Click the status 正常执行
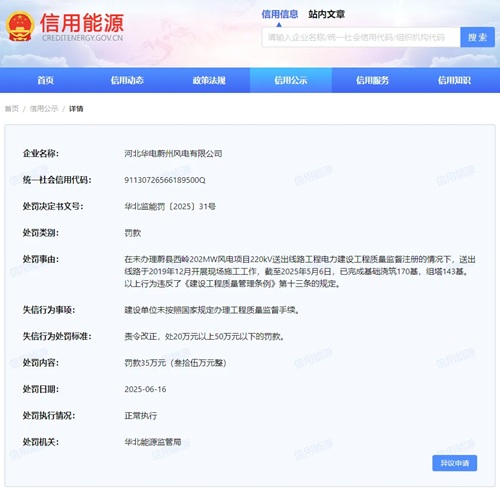Image resolution: width=500 pixels, height=490 pixels. coord(140,415)
